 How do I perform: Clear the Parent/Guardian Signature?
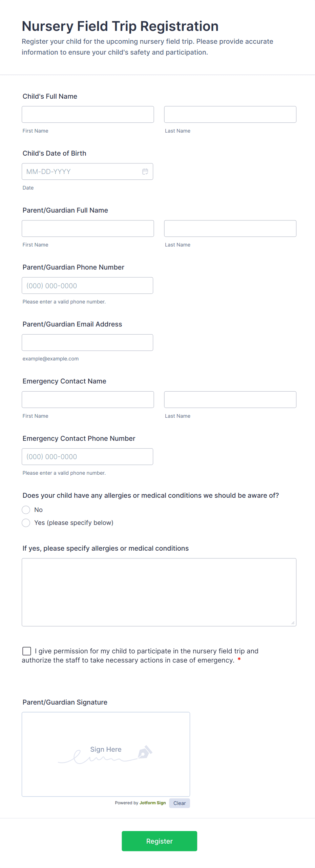pyautogui.click(x=179, y=803)
